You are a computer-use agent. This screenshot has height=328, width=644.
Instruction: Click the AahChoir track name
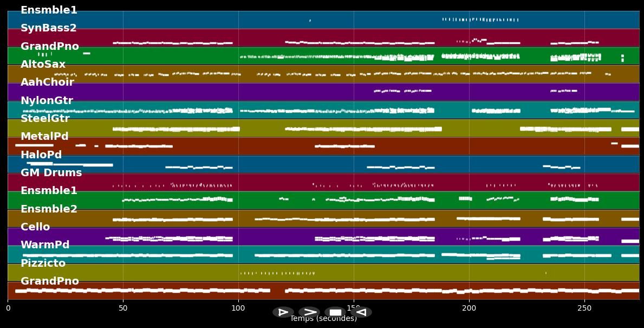[x=47, y=82]
